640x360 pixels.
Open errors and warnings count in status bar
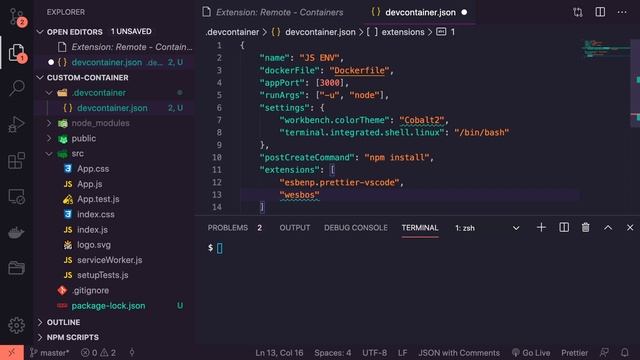point(98,353)
